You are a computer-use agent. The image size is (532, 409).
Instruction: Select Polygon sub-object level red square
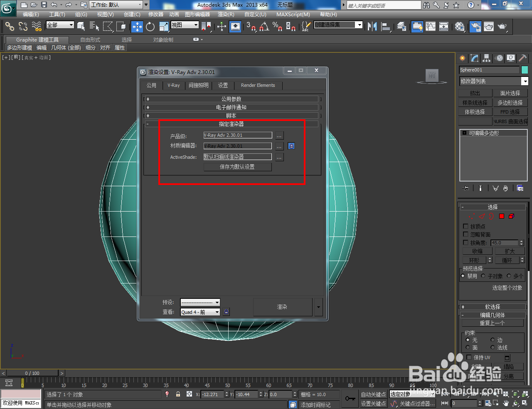502,216
